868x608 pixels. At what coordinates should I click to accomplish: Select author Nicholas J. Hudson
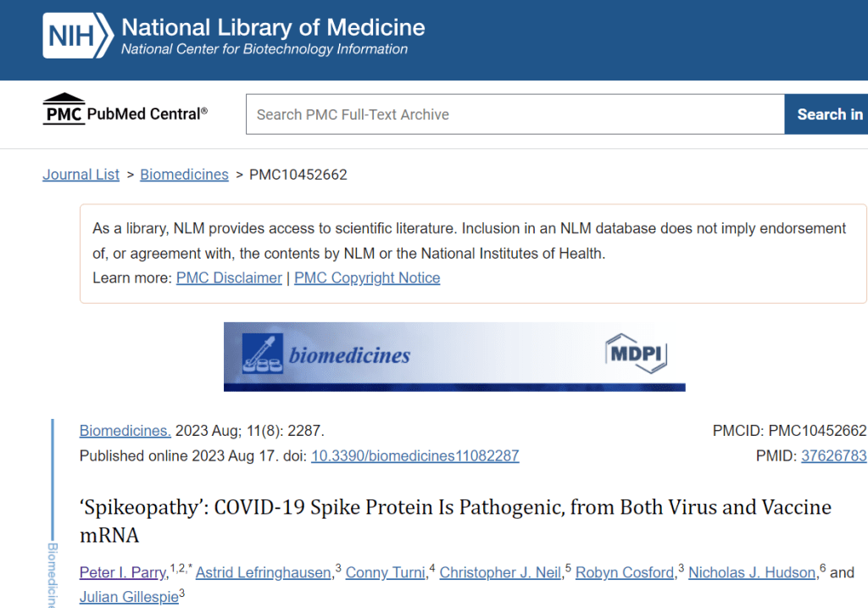point(752,573)
